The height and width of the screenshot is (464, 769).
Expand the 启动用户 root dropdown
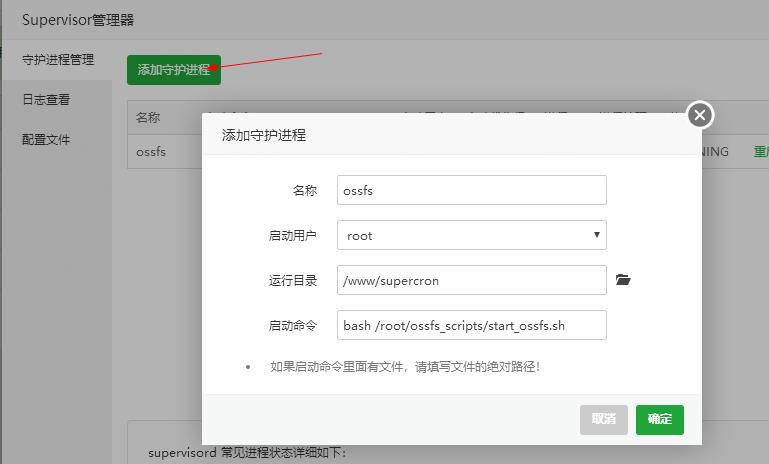point(472,235)
